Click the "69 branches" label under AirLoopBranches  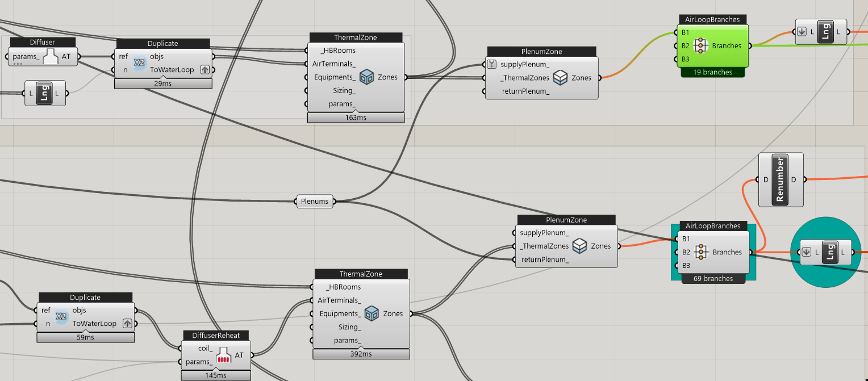point(713,279)
